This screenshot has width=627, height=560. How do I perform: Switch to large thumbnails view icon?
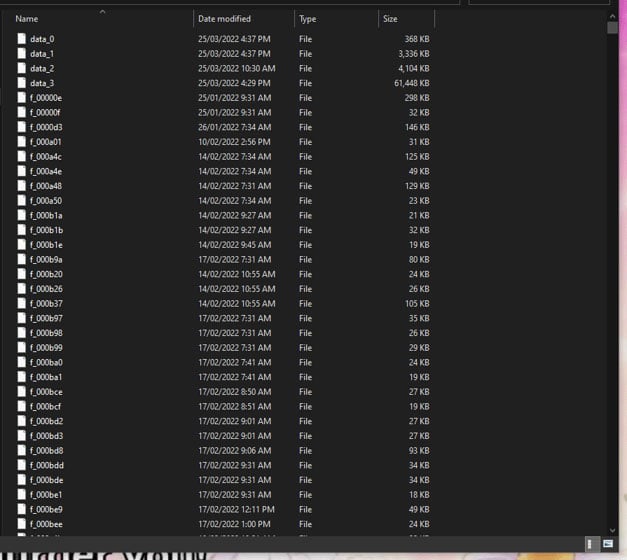pyautogui.click(x=607, y=544)
